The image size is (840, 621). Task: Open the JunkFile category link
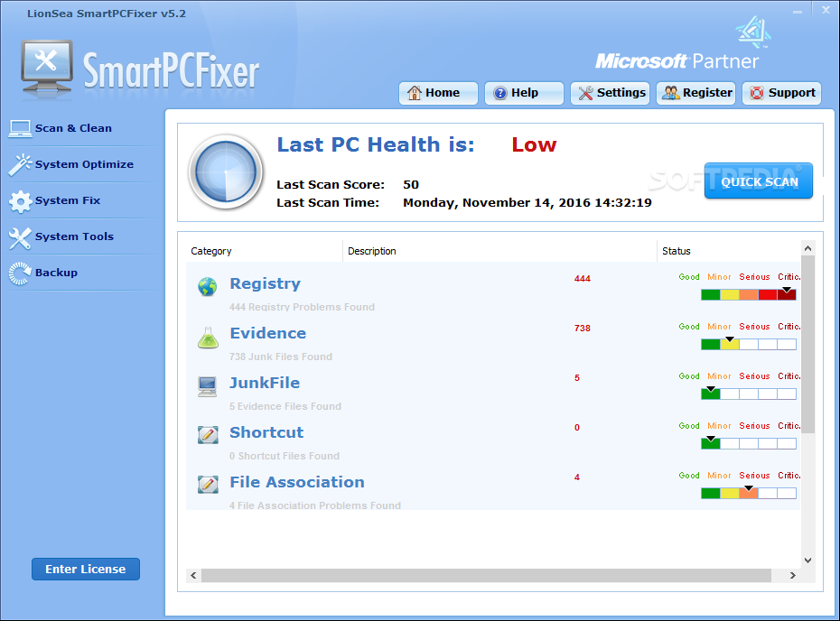point(265,383)
